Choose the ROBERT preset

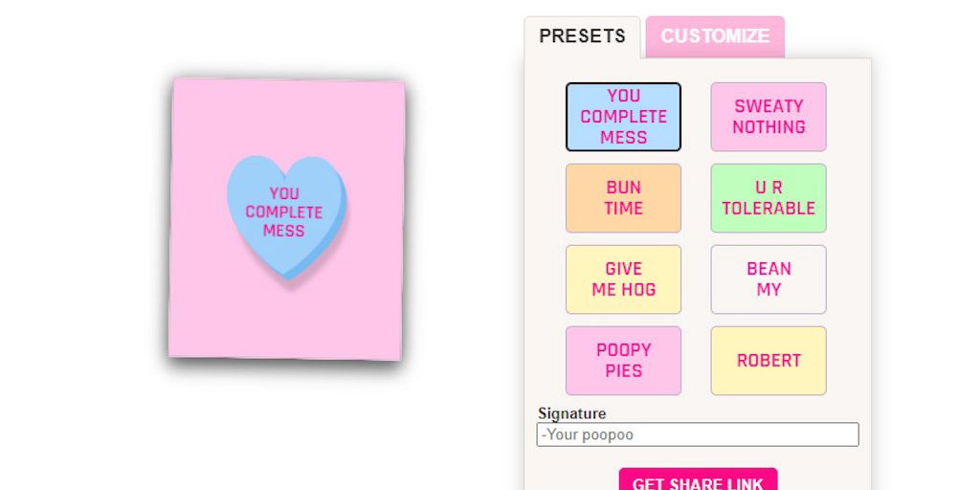click(768, 361)
